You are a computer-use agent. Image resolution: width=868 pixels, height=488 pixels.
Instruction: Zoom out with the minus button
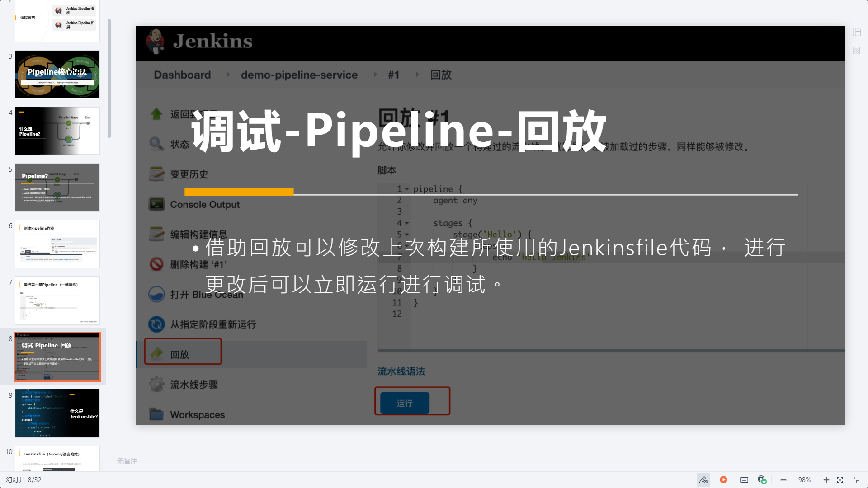point(783,480)
